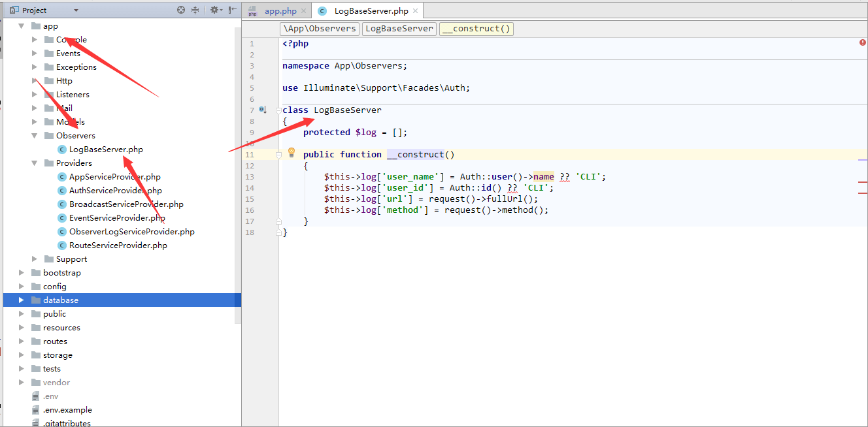Click the collapse all icon in Project panel

[x=195, y=10]
